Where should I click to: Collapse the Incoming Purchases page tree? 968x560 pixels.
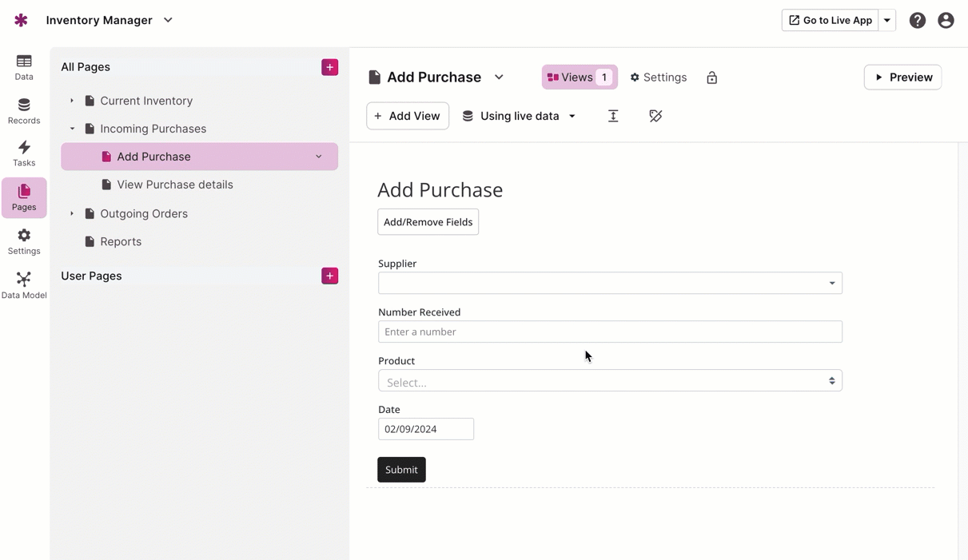pos(72,129)
